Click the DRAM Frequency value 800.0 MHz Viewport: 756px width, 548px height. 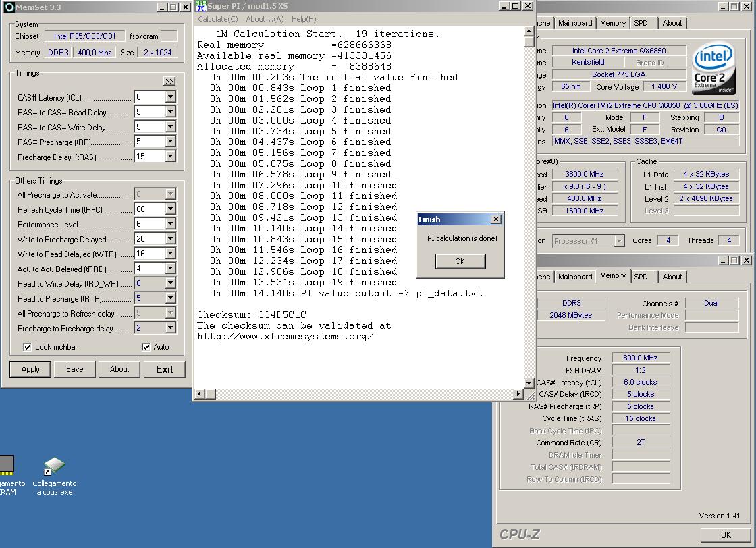click(x=641, y=358)
